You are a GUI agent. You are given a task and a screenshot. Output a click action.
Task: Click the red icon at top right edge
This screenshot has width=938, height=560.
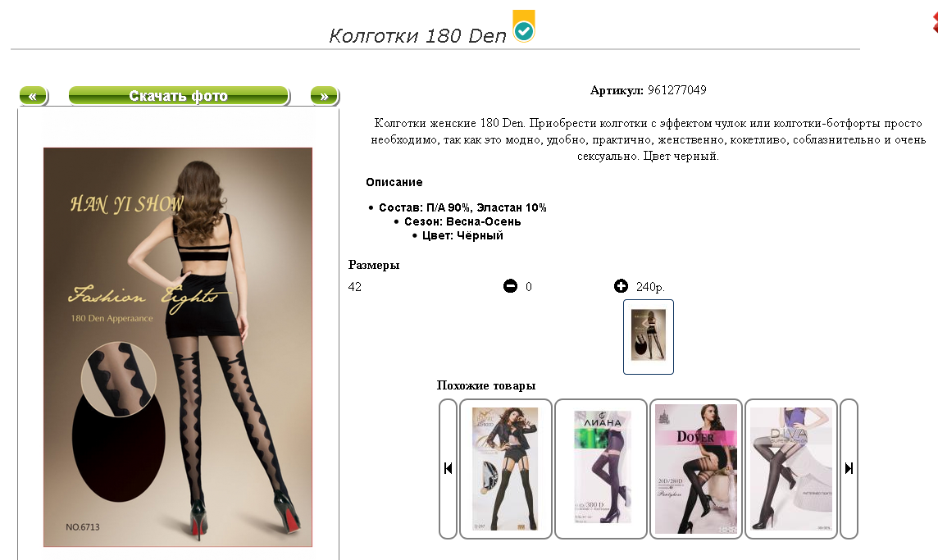point(935,23)
